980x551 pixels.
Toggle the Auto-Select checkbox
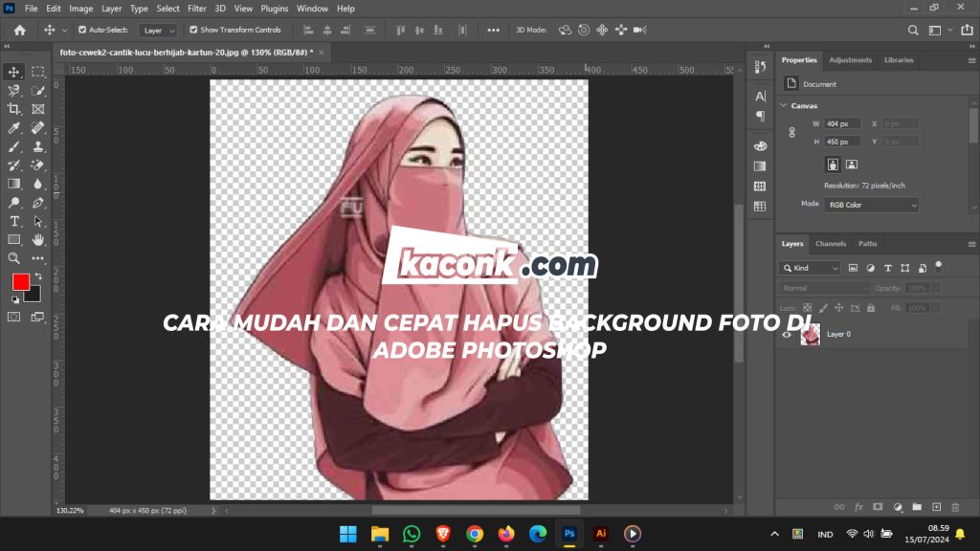click(x=82, y=30)
